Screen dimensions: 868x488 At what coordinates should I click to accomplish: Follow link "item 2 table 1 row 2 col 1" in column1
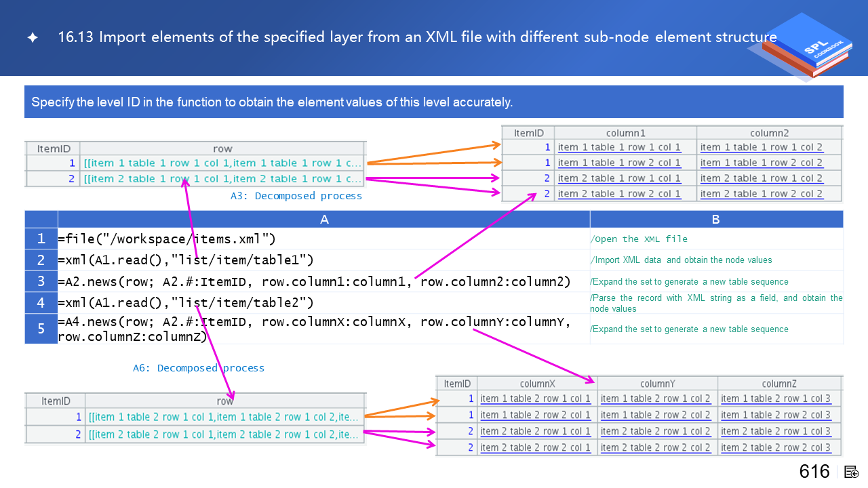618,194
